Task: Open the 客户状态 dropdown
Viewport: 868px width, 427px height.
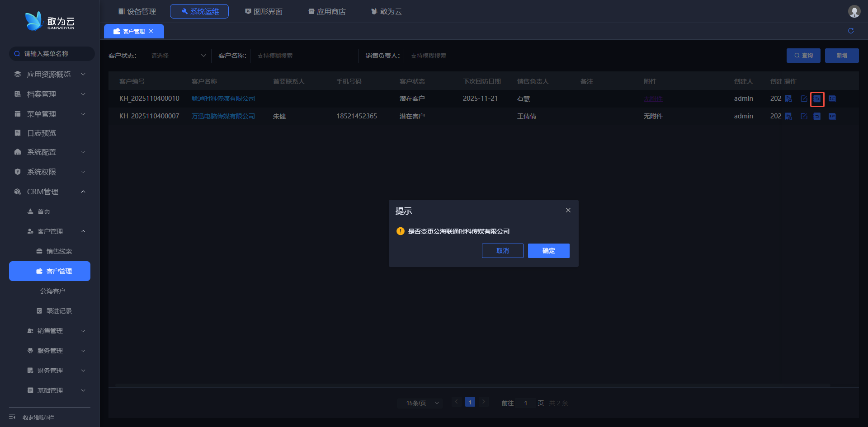Action: pos(177,56)
